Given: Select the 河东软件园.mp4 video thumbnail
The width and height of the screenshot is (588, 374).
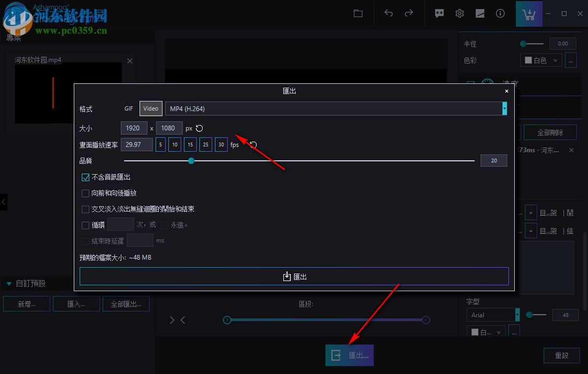Looking at the screenshot, I should click(x=68, y=93).
